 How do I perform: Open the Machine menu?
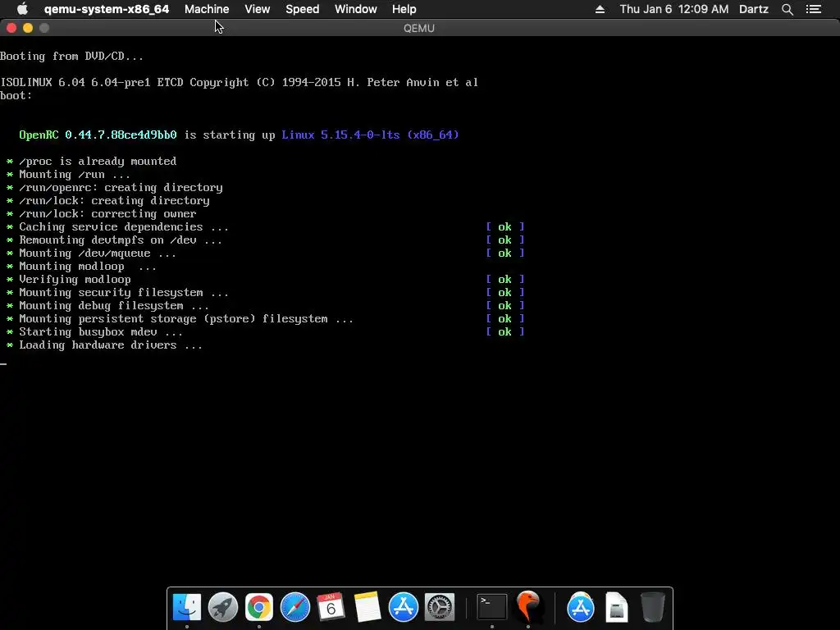[x=207, y=9]
